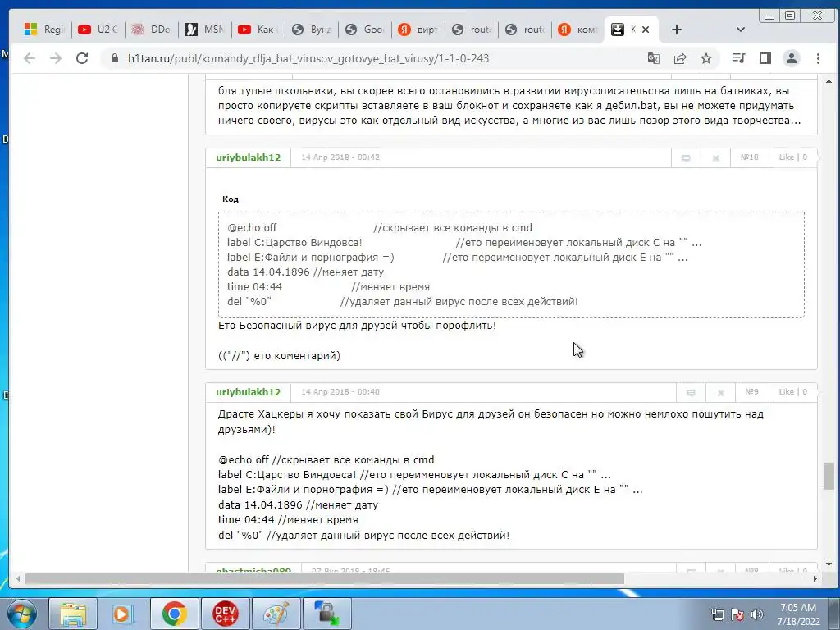Open network status tray icon
The width and height of the screenshot is (840, 630).
pos(717,614)
